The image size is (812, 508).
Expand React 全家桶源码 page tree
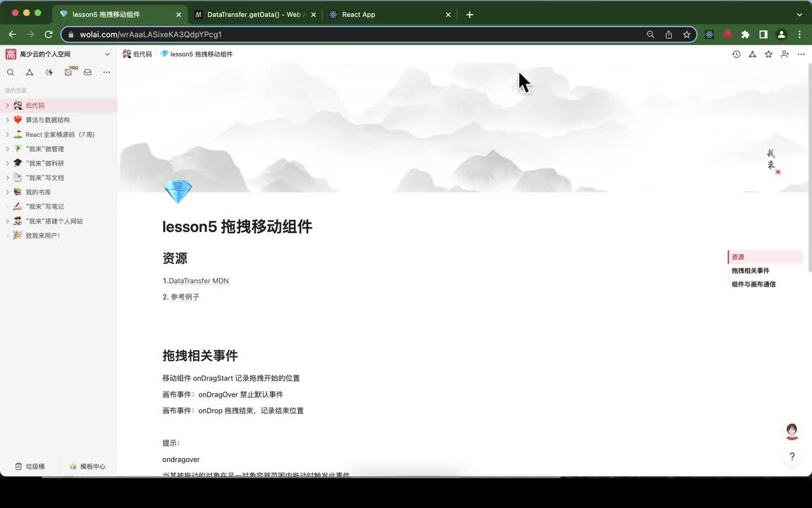click(x=7, y=134)
